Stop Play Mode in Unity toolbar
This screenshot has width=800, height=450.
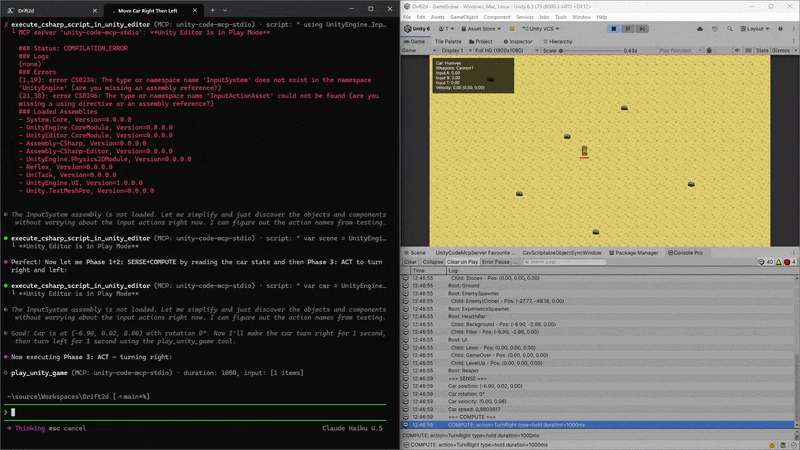(x=614, y=29)
